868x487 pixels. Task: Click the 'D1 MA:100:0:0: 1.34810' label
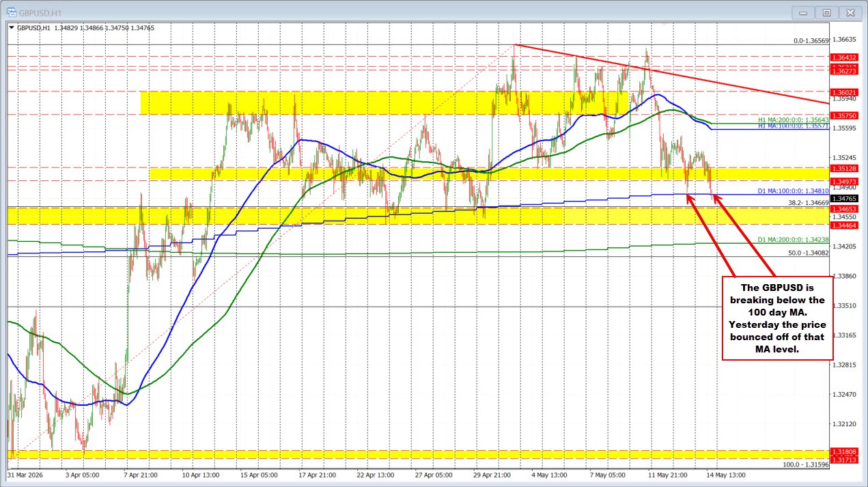coord(794,192)
